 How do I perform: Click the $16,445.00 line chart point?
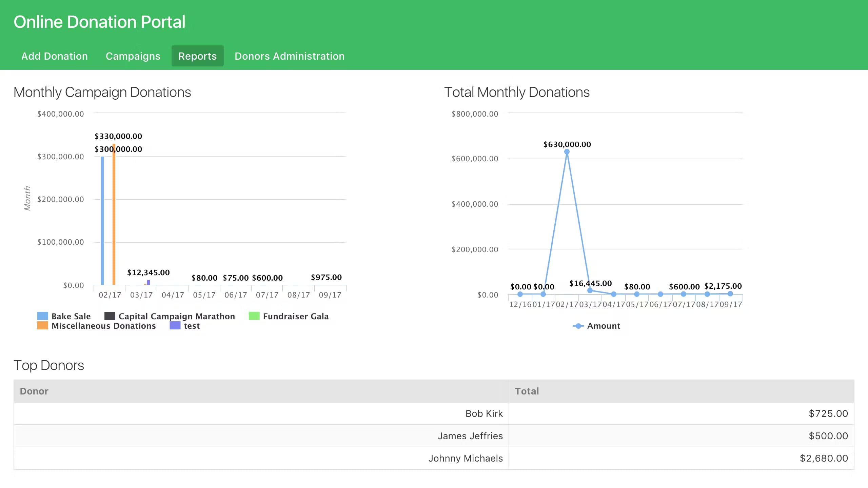point(590,290)
